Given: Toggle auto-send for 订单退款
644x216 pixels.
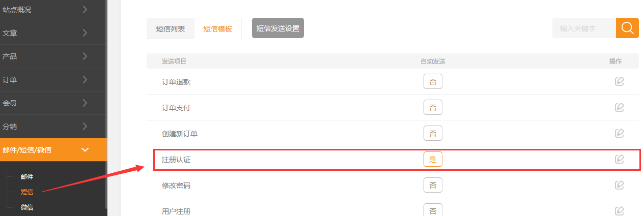Looking at the screenshot, I should coord(433,81).
